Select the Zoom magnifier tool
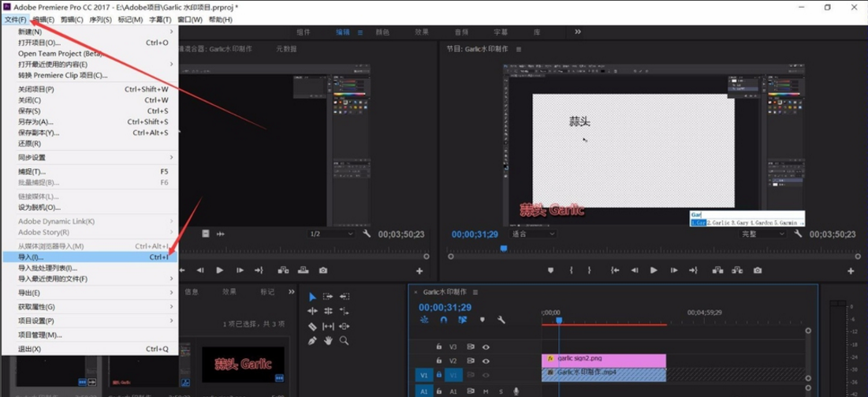 [345, 341]
